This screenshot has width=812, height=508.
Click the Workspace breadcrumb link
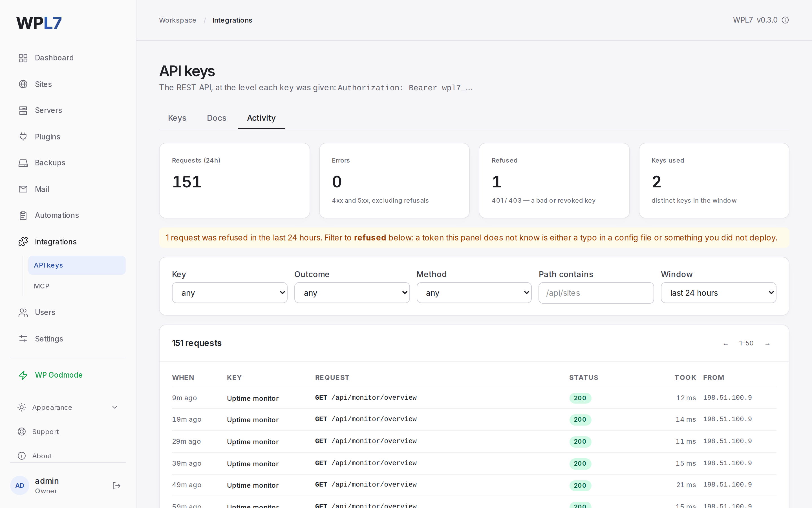178,20
